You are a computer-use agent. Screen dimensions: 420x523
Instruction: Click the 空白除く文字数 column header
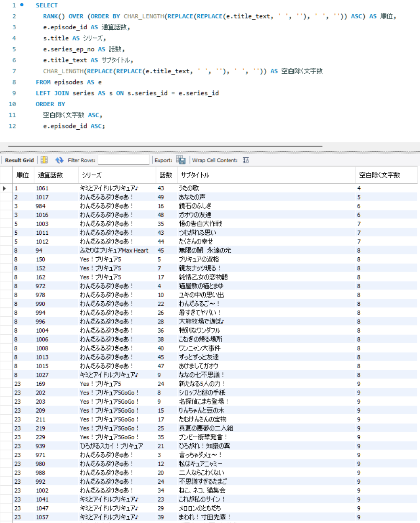(379, 175)
